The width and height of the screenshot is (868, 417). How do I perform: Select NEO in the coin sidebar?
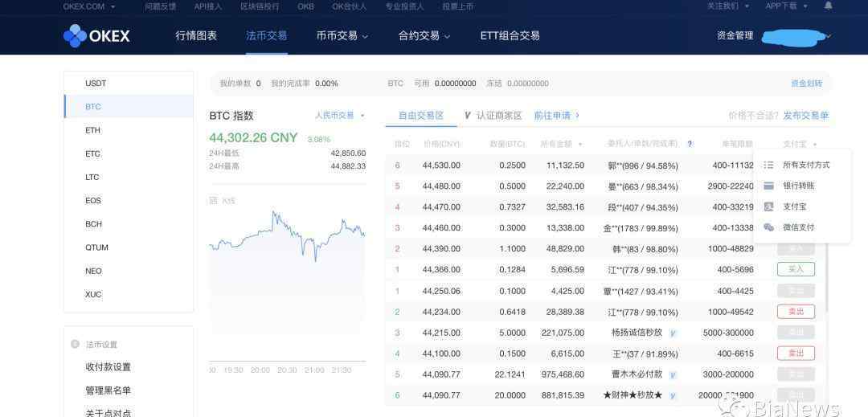click(129, 271)
